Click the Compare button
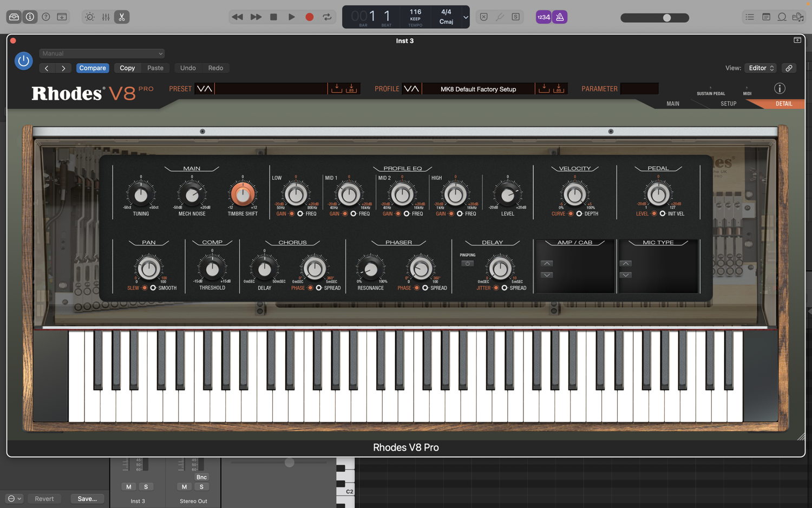This screenshot has height=508, width=812. coord(93,68)
